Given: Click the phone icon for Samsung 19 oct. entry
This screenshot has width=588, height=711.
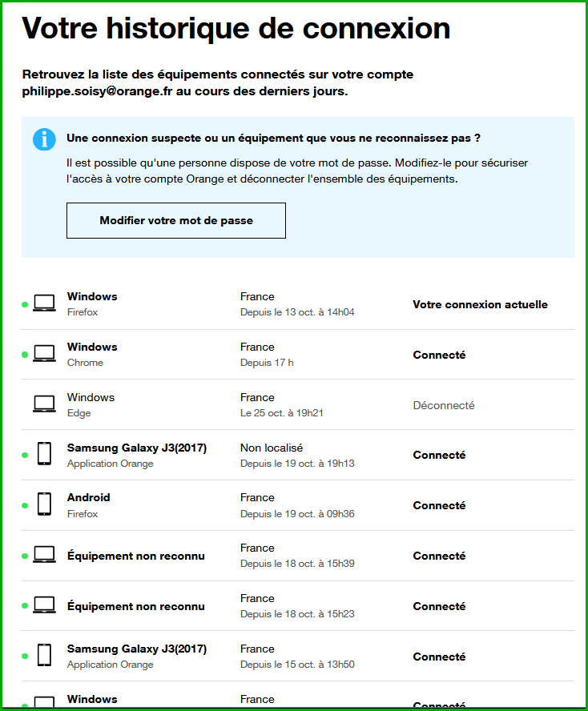Looking at the screenshot, I should pyautogui.click(x=44, y=455).
